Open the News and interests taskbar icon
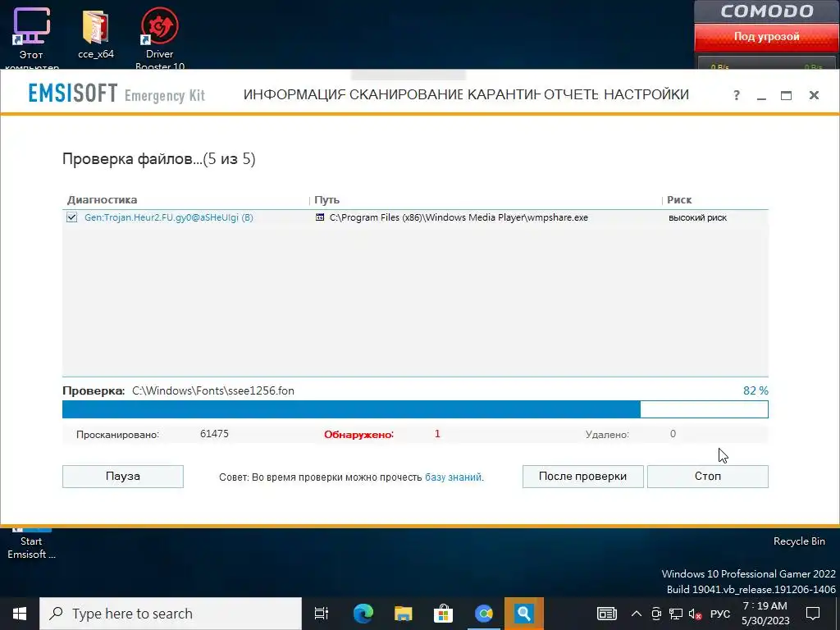The image size is (840, 630). [x=606, y=614]
